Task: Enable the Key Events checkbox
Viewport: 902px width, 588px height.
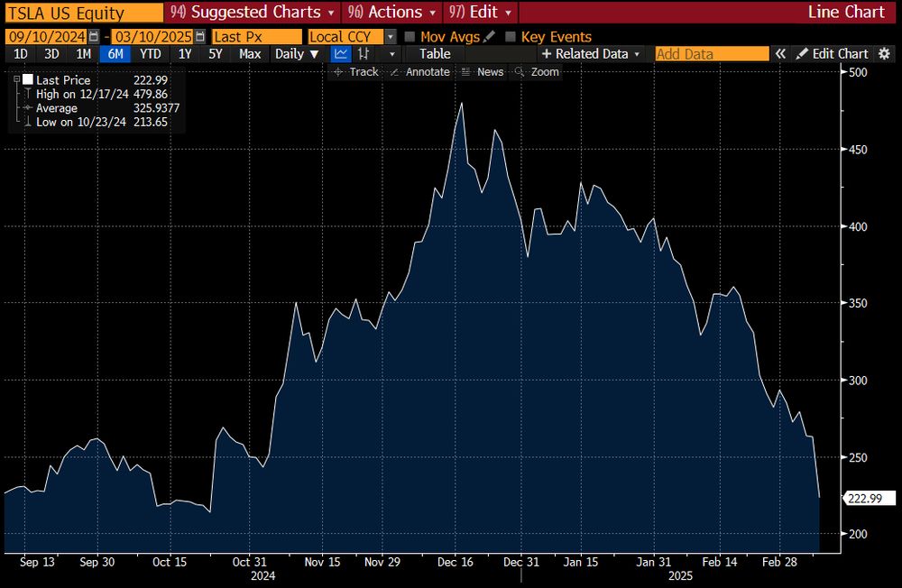Action: (511, 37)
